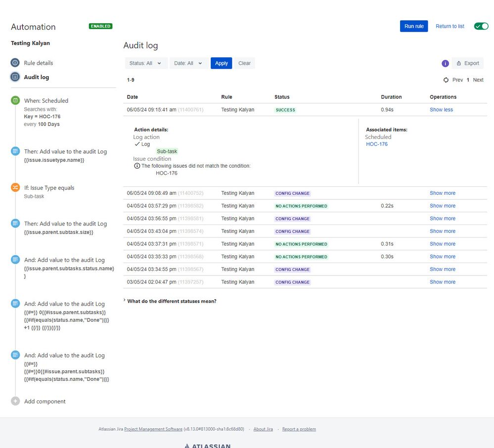Open the Status: All dropdown
This screenshot has height=448, width=494.
145,63
